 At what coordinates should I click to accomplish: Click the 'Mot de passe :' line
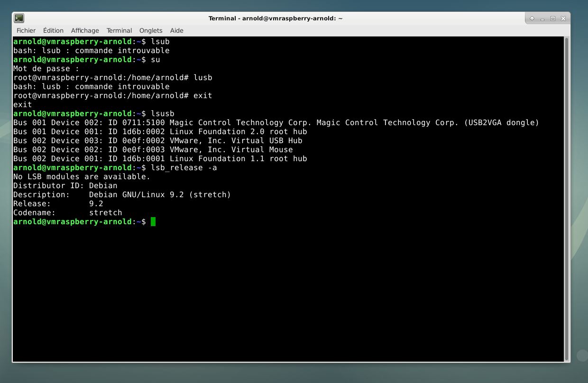tap(46, 69)
